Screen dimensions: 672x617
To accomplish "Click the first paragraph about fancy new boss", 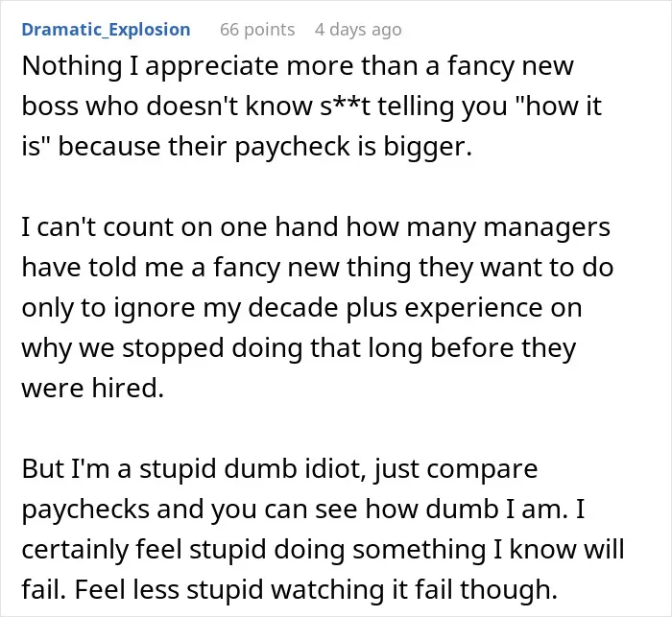I will coord(312,107).
